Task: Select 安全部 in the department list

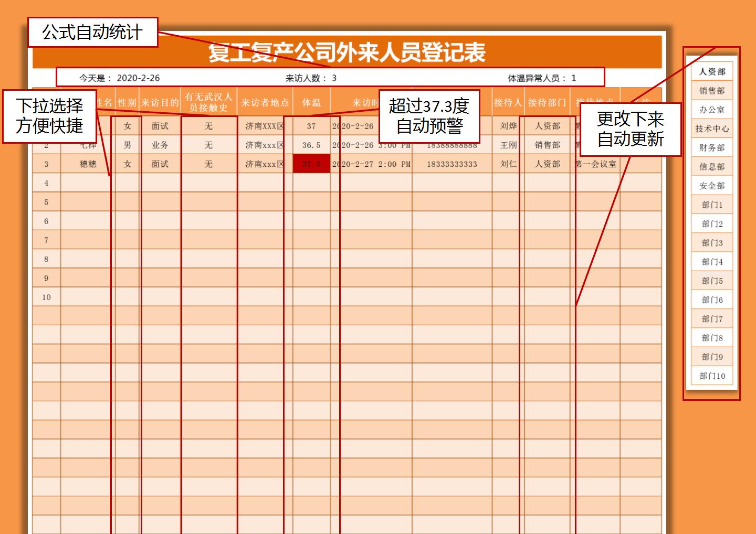Action: point(711,186)
